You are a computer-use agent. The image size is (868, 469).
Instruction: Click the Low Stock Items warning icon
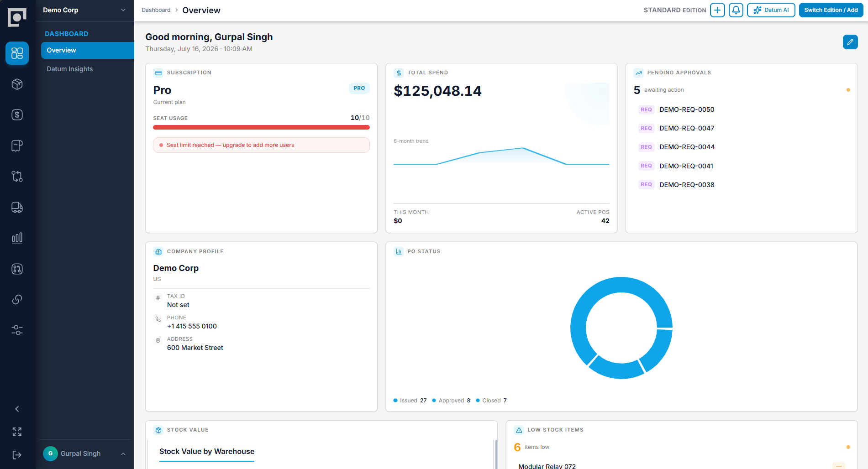pos(519,430)
